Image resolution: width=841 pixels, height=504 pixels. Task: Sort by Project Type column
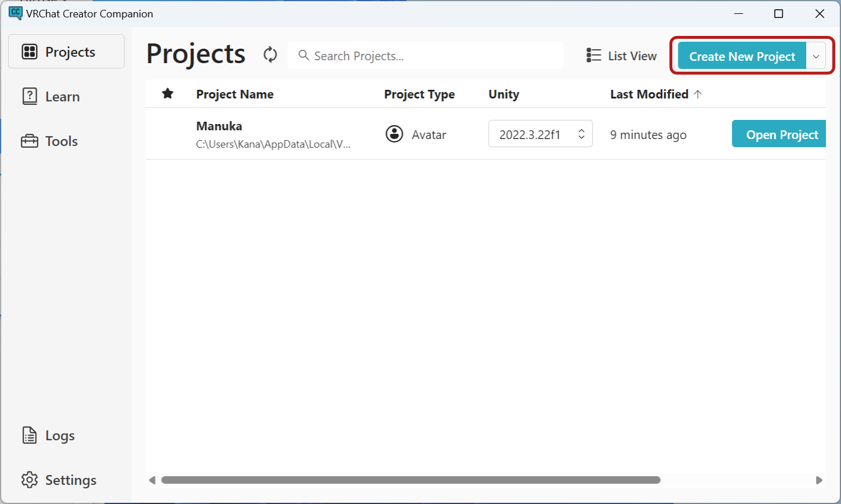click(419, 94)
